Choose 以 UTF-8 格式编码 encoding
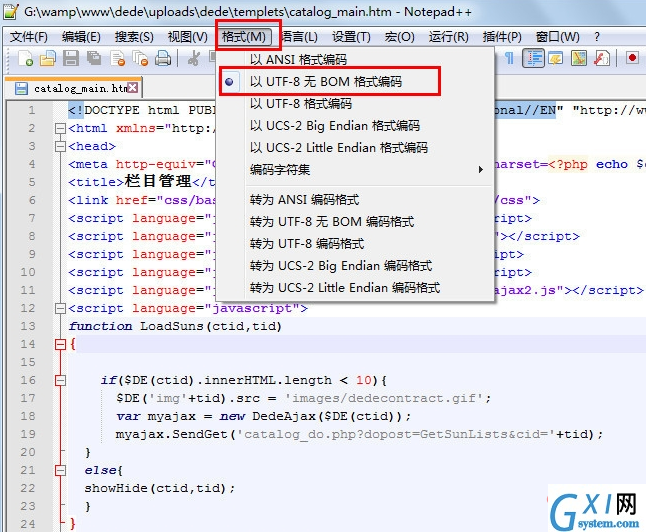The width and height of the screenshot is (646, 532). (x=301, y=103)
